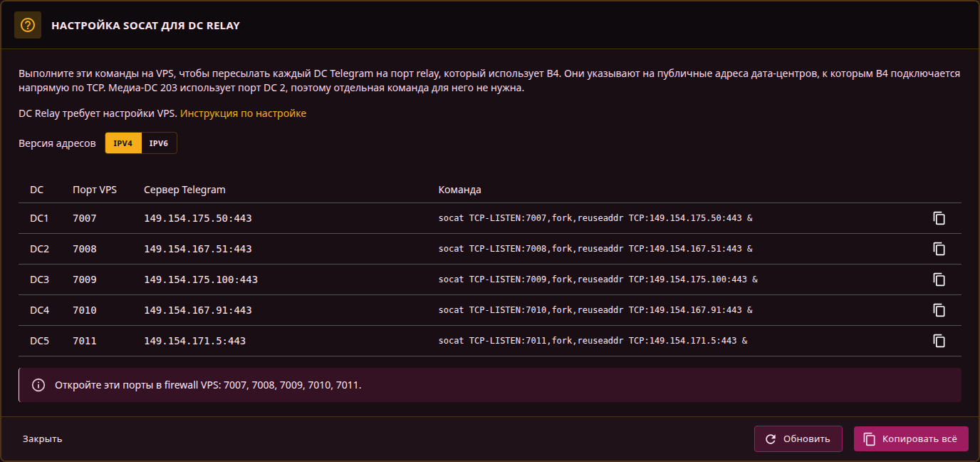Open the setup instructions link
The height and width of the screenshot is (462, 980).
pyautogui.click(x=243, y=113)
